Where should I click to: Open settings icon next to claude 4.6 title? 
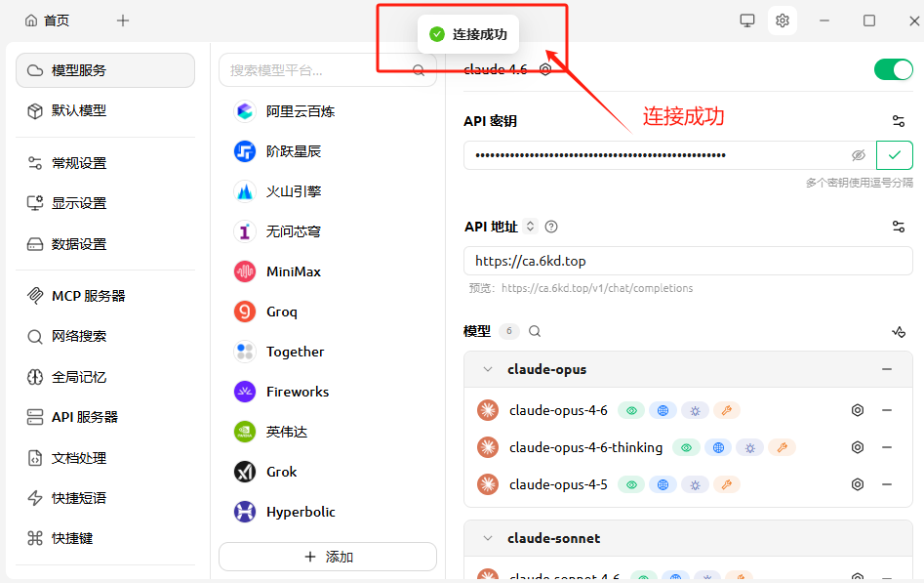[x=545, y=69]
